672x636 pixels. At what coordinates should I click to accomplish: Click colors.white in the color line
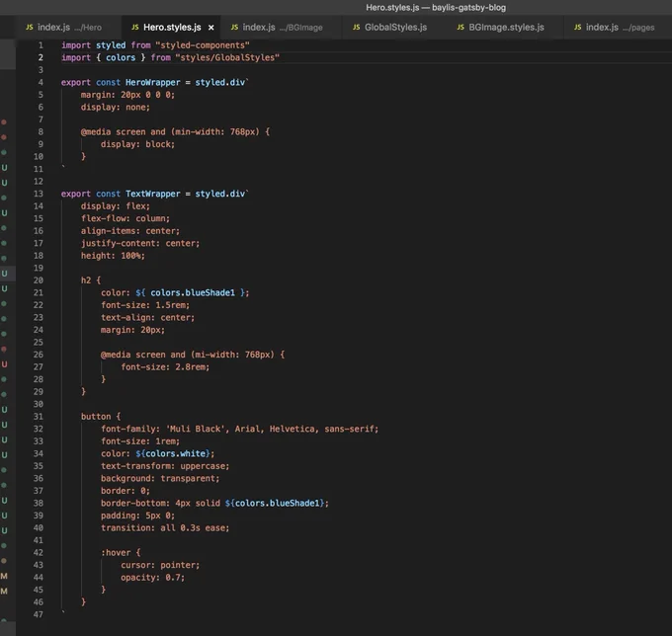(175, 454)
